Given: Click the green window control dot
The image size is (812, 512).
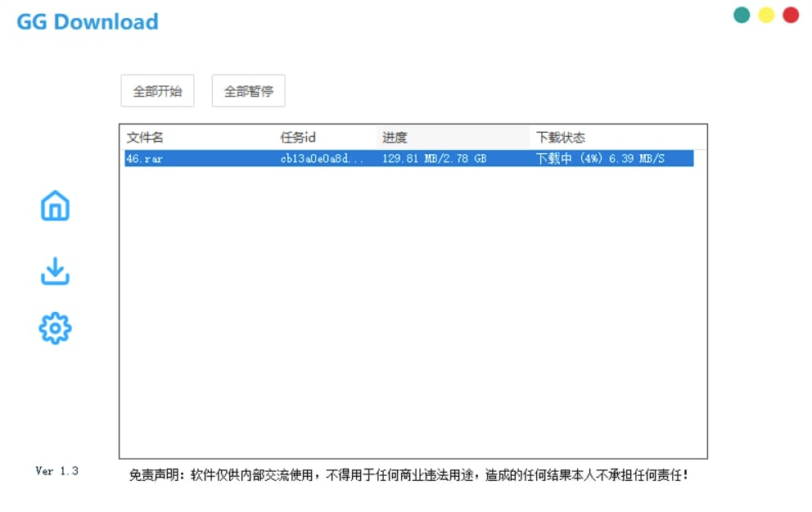Looking at the screenshot, I should [x=742, y=15].
